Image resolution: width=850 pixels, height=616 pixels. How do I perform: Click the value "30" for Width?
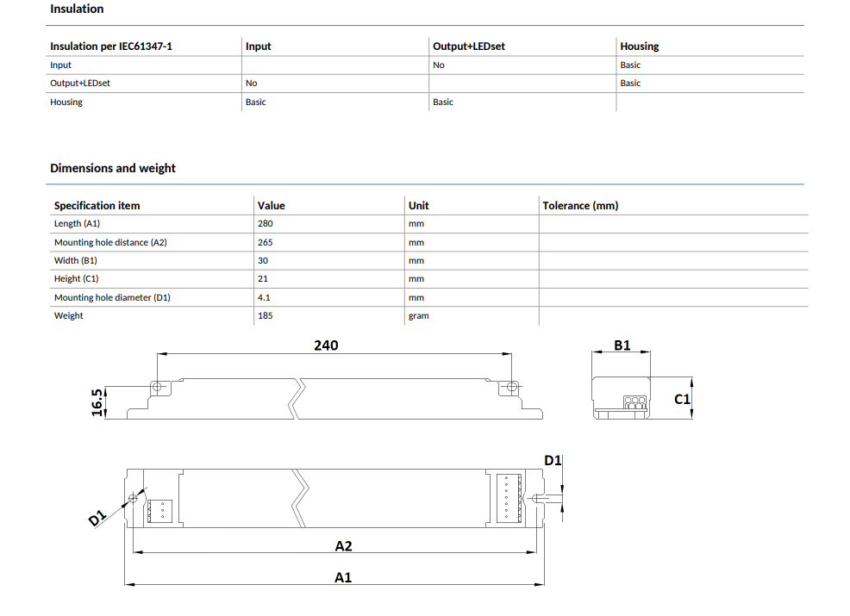pos(263,260)
